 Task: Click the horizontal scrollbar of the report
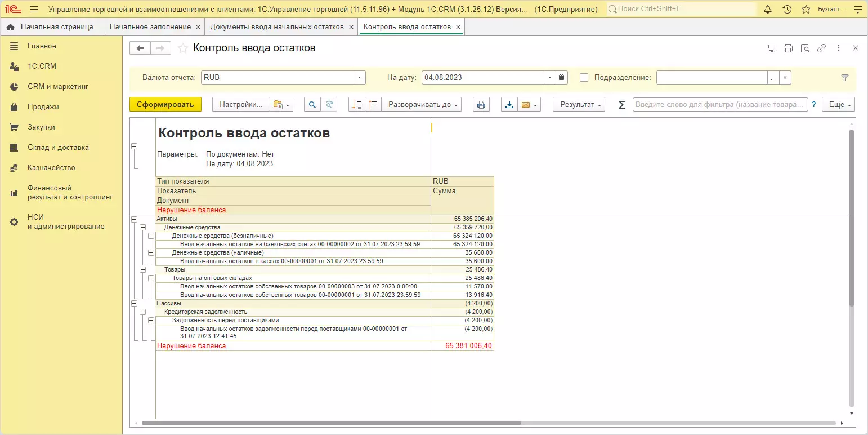[x=332, y=423]
